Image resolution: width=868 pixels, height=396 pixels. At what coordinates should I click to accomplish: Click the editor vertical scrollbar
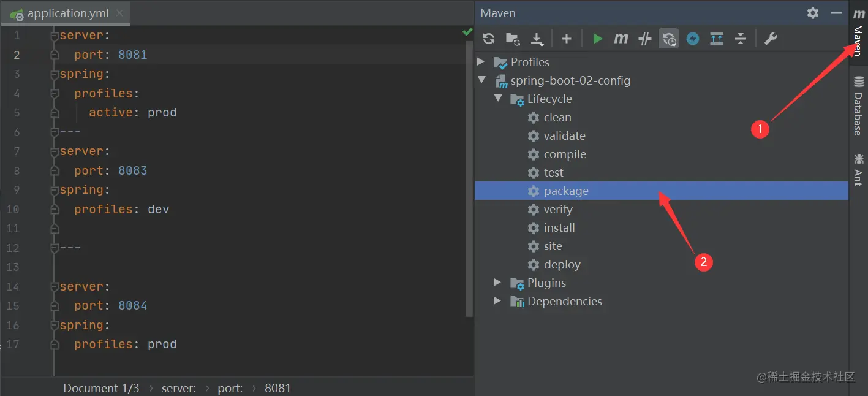469,178
